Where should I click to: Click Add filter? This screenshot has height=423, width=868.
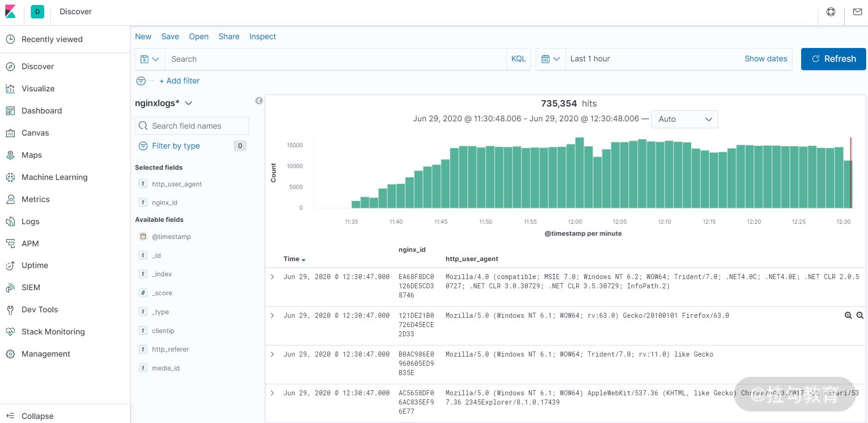pos(179,81)
